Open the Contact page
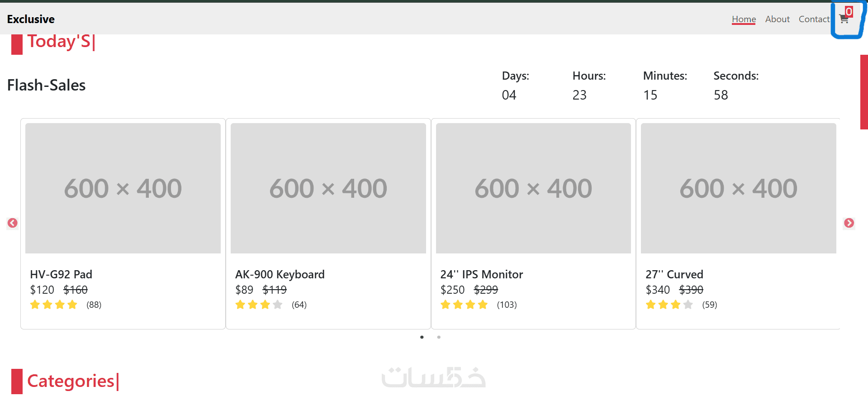868x396 pixels. [814, 19]
